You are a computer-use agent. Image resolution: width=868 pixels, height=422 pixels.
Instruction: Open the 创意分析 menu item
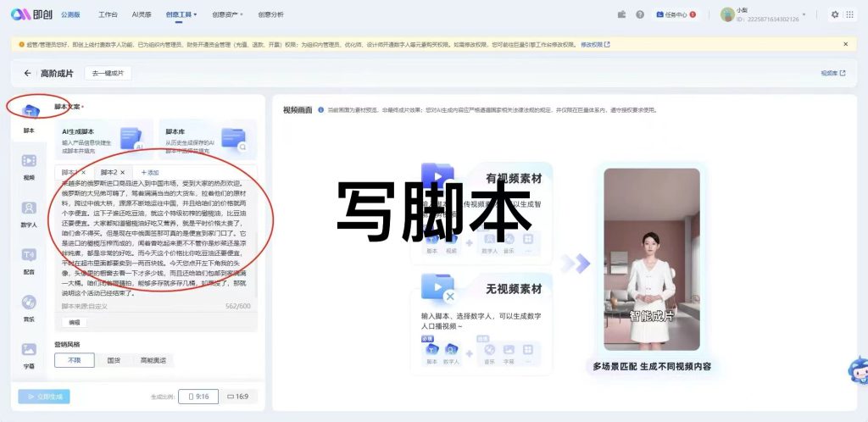click(x=270, y=15)
